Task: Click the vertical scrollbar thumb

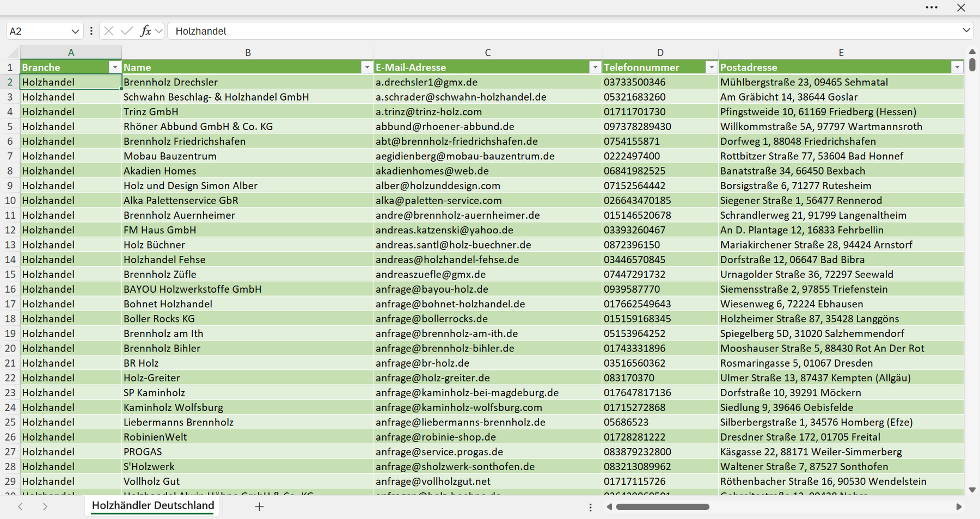Action: [972, 65]
